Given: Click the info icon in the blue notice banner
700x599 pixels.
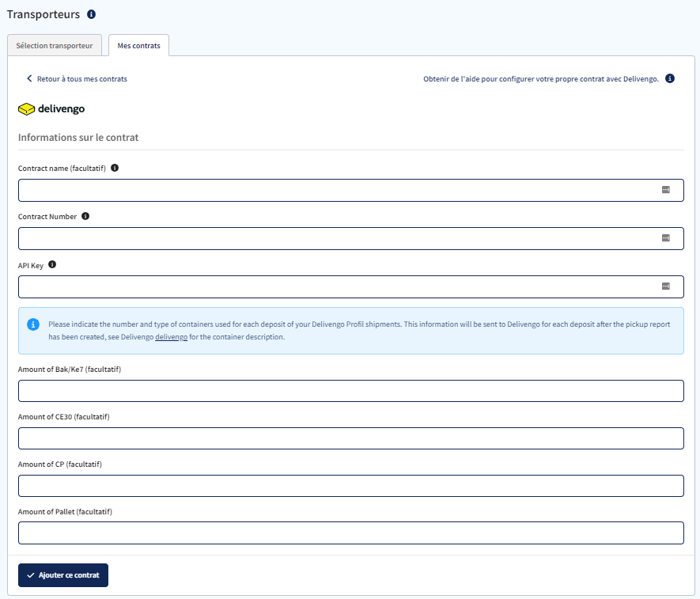Looking at the screenshot, I should (32, 323).
